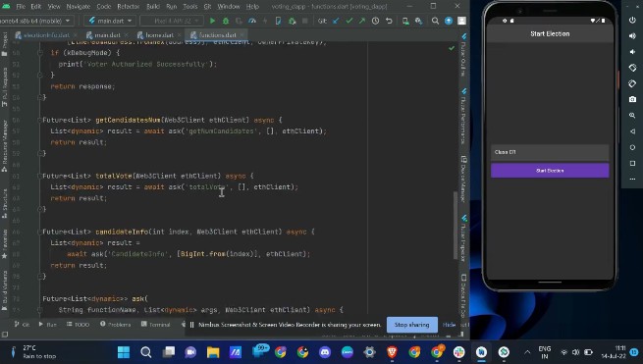Click the purple Start Election button
The height and width of the screenshot is (364, 643).
tap(550, 171)
